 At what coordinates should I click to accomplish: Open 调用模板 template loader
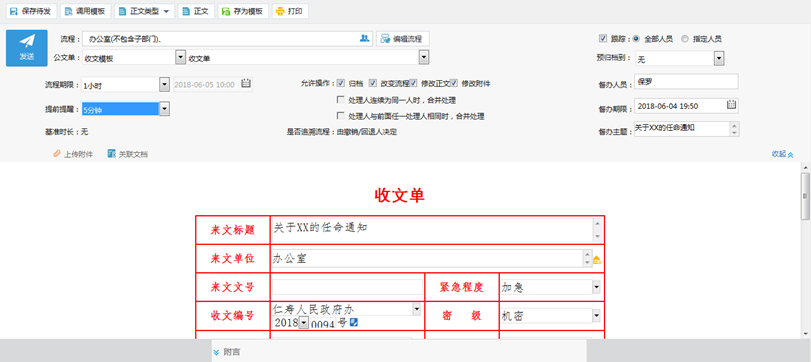tap(85, 11)
